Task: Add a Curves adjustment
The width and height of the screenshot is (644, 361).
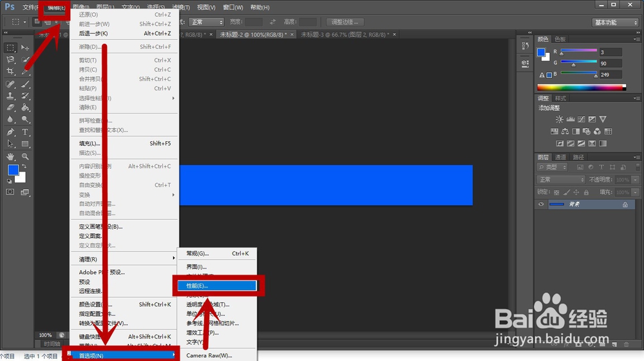Action: click(x=581, y=119)
